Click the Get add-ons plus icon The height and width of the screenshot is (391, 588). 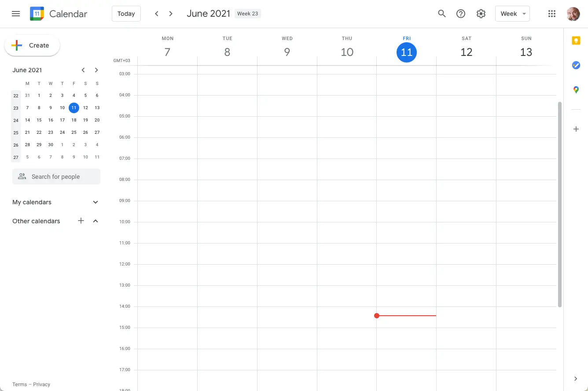tap(576, 129)
